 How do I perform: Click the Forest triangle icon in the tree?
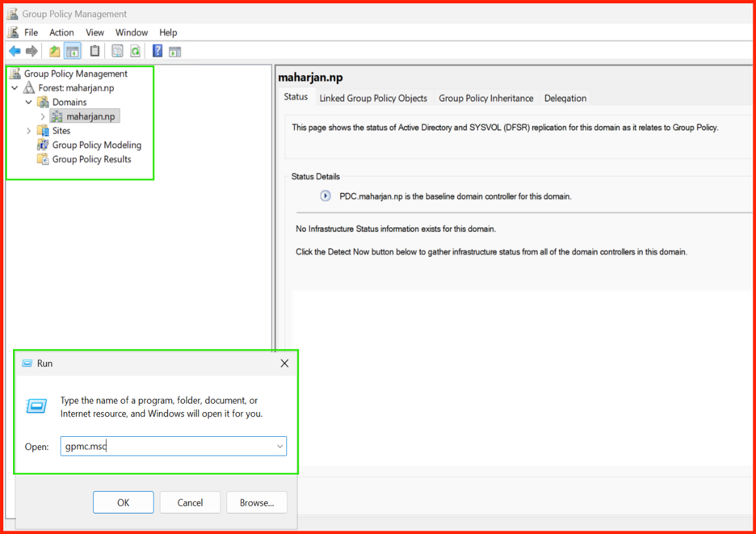[x=29, y=88]
